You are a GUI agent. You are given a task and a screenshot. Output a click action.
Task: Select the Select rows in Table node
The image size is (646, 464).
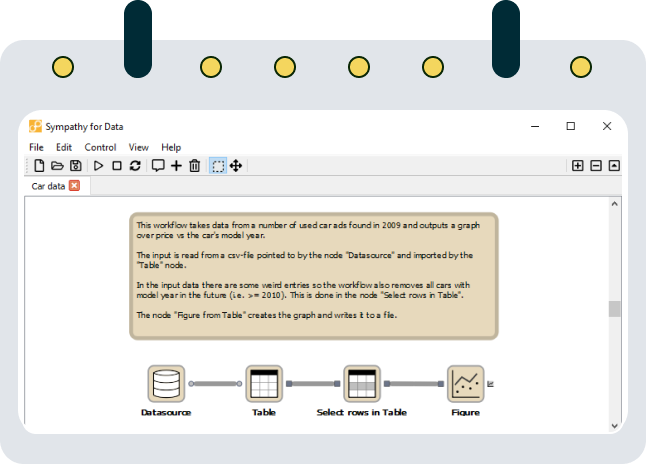pyautogui.click(x=362, y=384)
